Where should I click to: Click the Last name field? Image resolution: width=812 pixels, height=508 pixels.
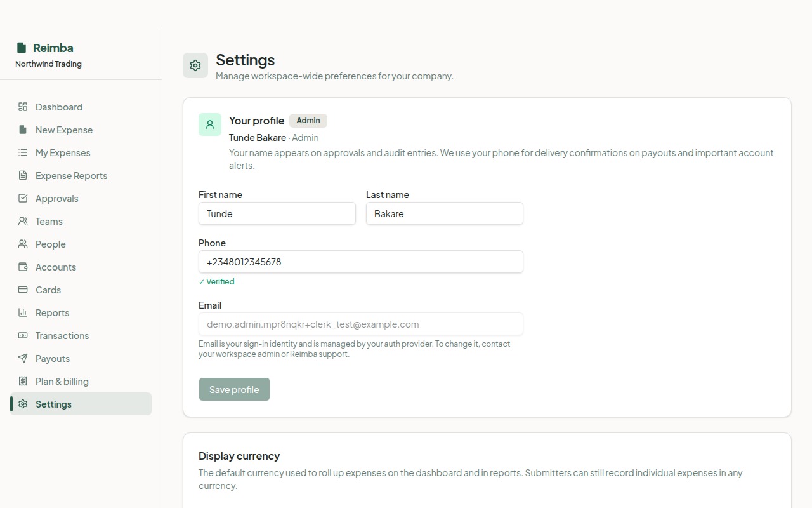(445, 213)
